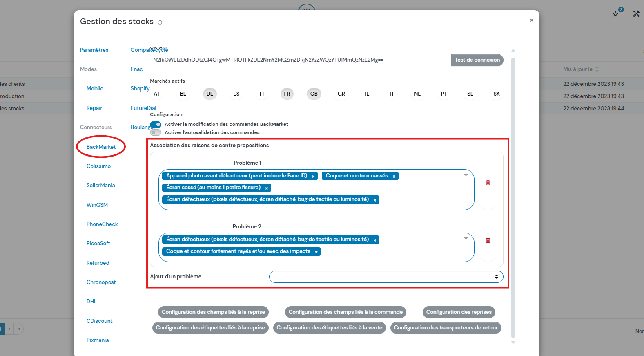Toggle the SE market
The height and width of the screenshot is (356, 644).
tap(470, 94)
